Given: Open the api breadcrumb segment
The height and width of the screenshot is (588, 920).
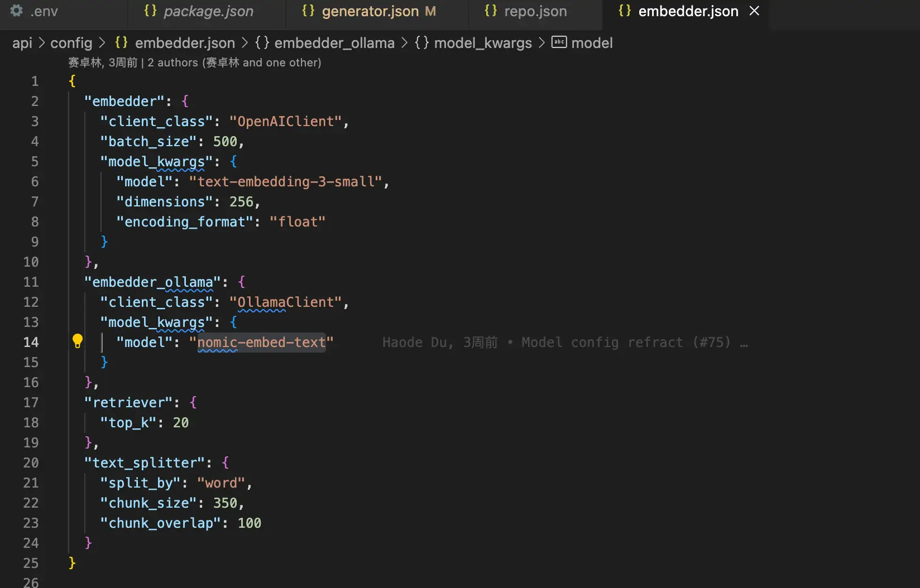Looking at the screenshot, I should pos(22,43).
